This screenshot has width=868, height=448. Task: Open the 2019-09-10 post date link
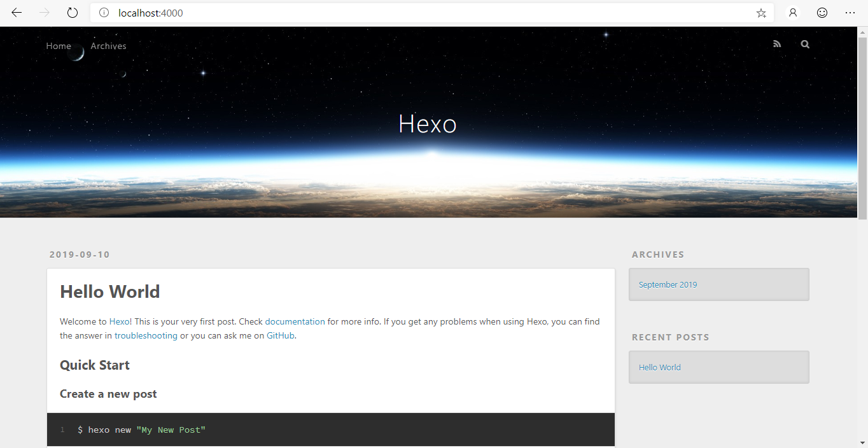click(80, 255)
